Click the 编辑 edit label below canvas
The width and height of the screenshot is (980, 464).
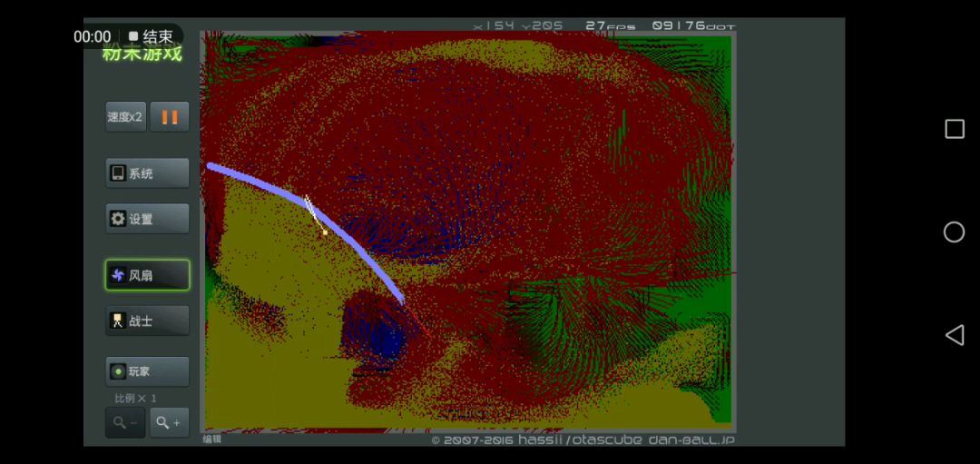pyautogui.click(x=211, y=439)
